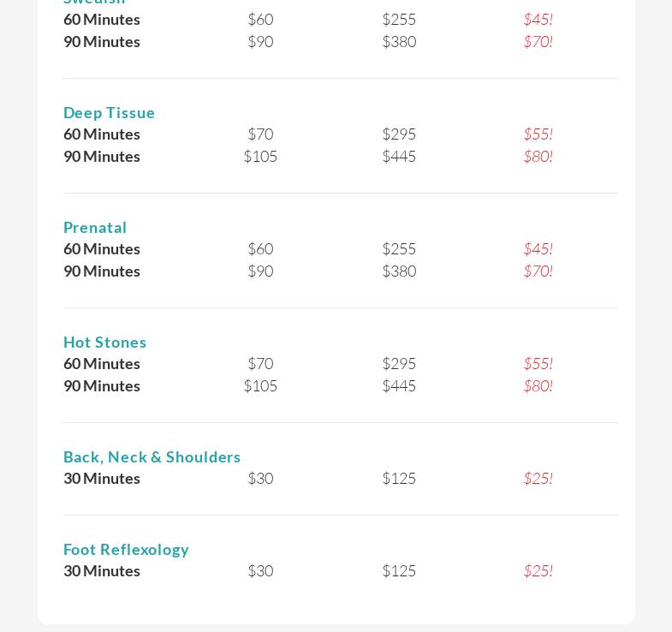Click Deep Tissue $445 package price
This screenshot has height=632, width=672.
pyautogui.click(x=399, y=156)
